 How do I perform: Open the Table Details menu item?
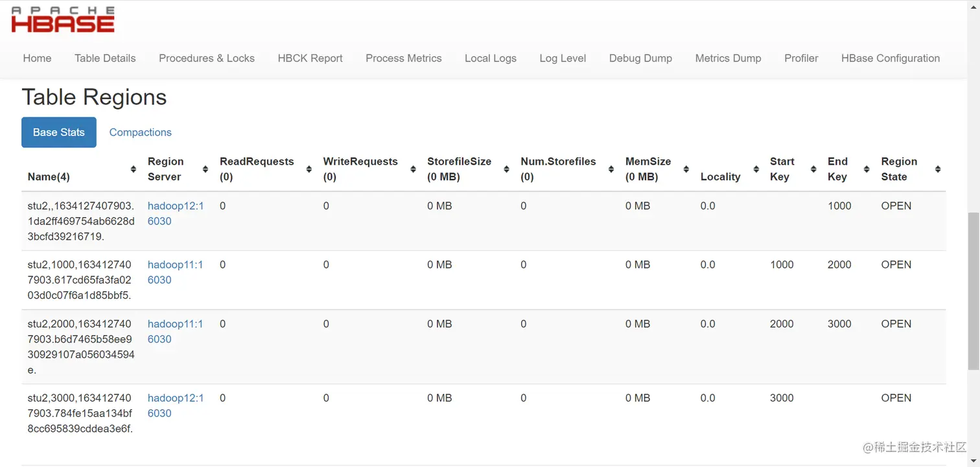coord(105,58)
